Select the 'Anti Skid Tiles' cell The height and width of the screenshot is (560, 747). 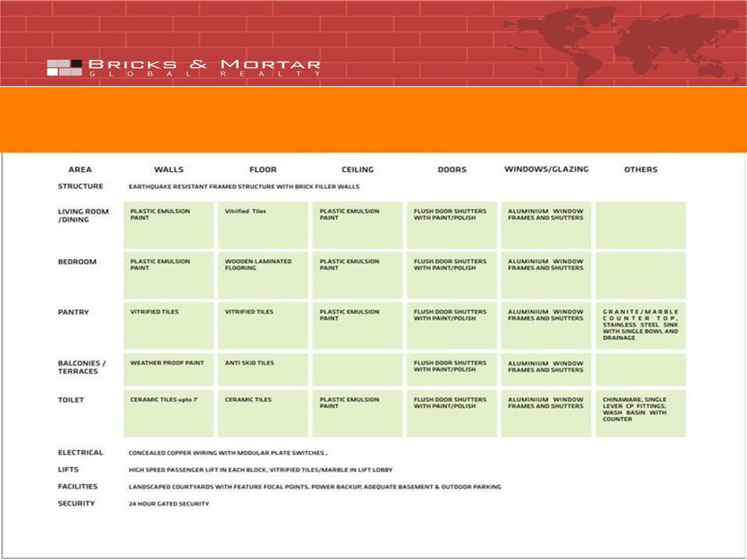pyautogui.click(x=263, y=369)
